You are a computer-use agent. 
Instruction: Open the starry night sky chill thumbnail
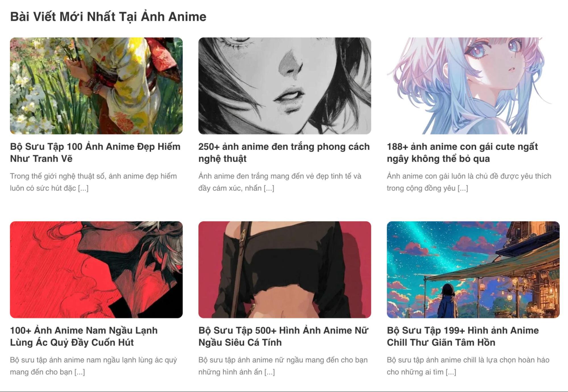click(473, 270)
